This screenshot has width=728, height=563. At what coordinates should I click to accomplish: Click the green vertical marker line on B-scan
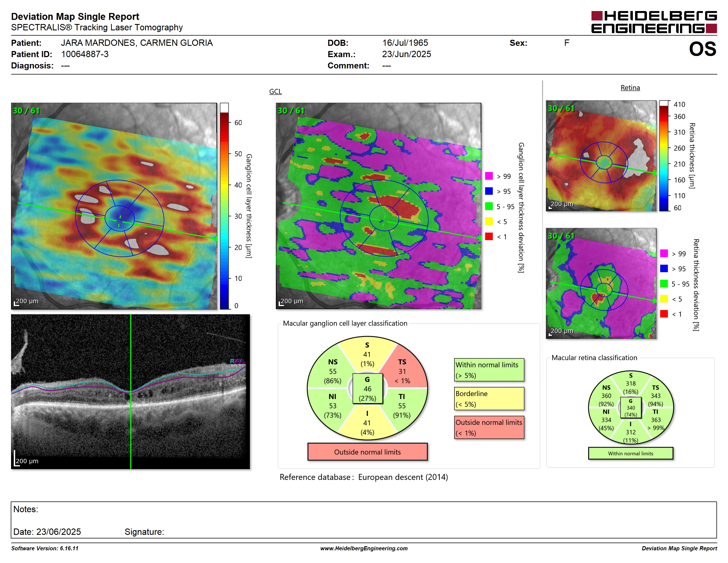click(131, 392)
